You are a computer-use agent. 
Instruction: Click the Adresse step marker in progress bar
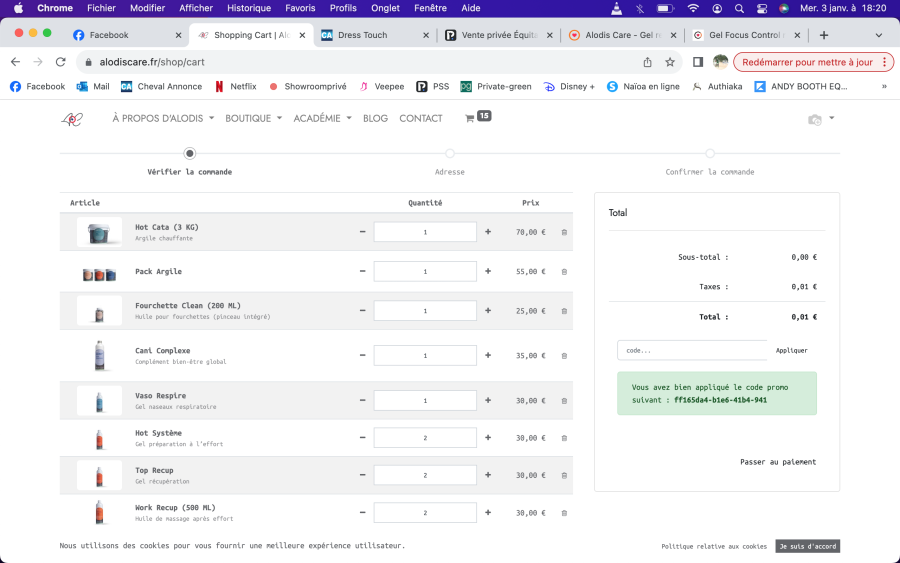click(x=450, y=154)
